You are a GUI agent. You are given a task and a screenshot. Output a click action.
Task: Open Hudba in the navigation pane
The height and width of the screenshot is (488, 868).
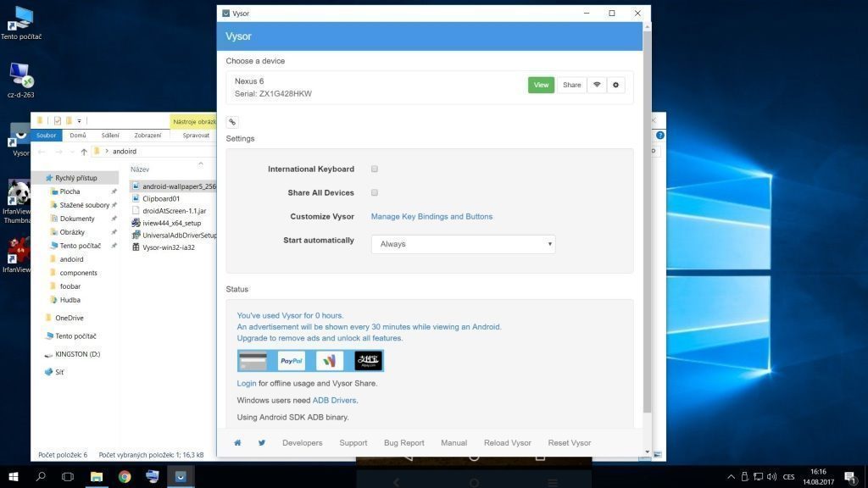pos(70,300)
